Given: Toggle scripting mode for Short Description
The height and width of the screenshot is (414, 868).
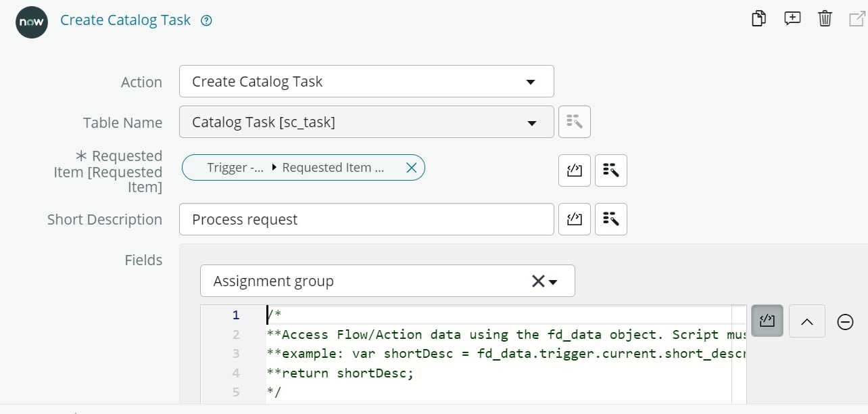Looking at the screenshot, I should tap(574, 219).
